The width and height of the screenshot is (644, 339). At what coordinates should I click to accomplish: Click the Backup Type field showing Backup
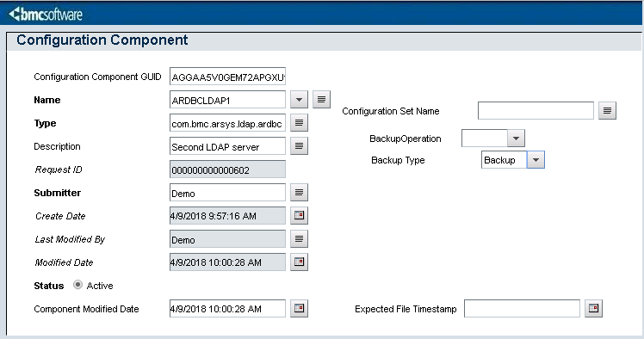504,160
